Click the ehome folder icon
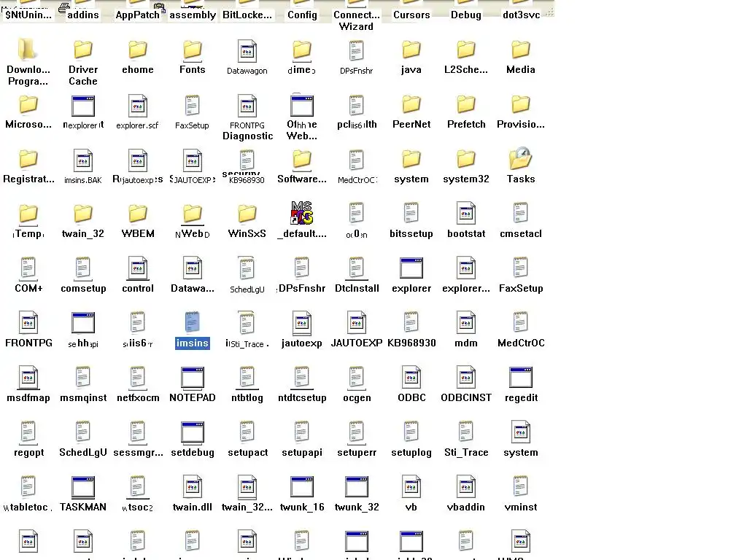Screen dimensions: 747x560 [x=138, y=50]
